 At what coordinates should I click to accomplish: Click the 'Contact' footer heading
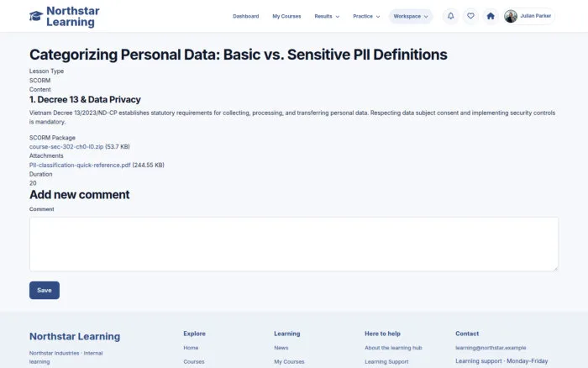pos(467,334)
